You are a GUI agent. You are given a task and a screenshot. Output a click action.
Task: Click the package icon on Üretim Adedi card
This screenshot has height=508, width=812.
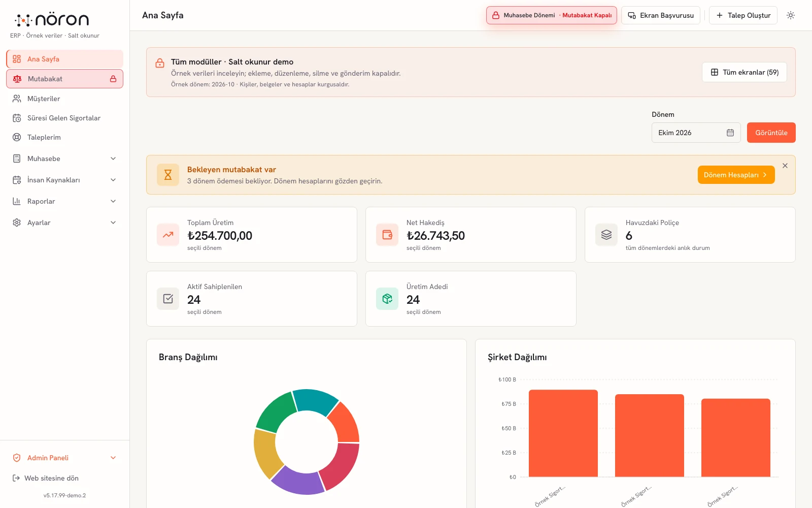(x=387, y=299)
